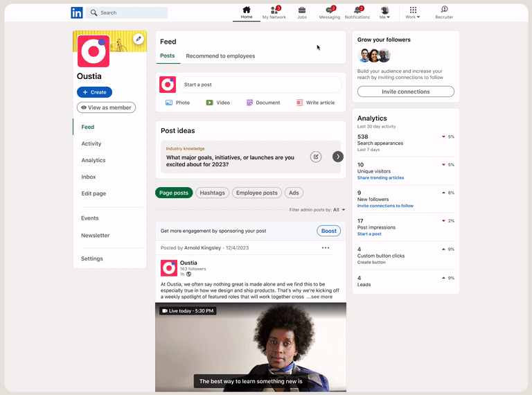Image resolution: width=532 pixels, height=395 pixels.
Task: Add a Video to a post
Action: tap(218, 103)
